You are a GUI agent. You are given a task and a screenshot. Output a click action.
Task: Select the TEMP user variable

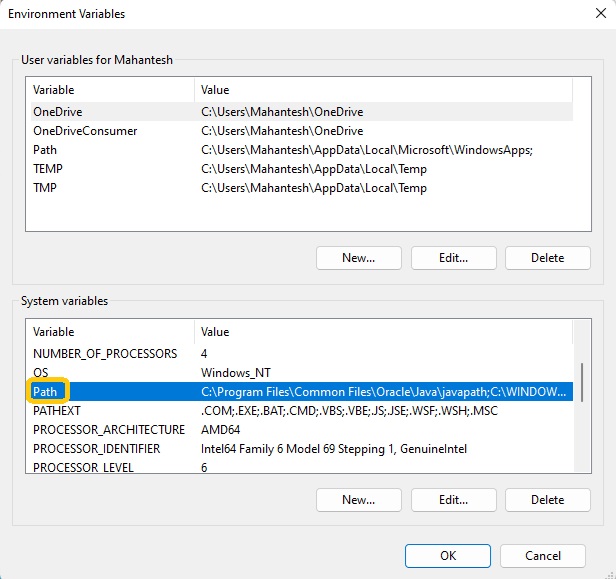pos(302,169)
